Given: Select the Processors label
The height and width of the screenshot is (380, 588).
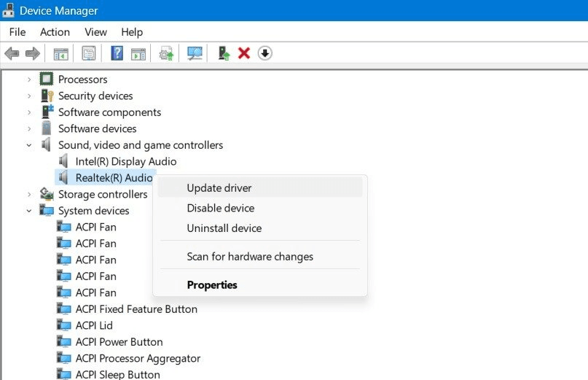Looking at the screenshot, I should [x=83, y=80].
